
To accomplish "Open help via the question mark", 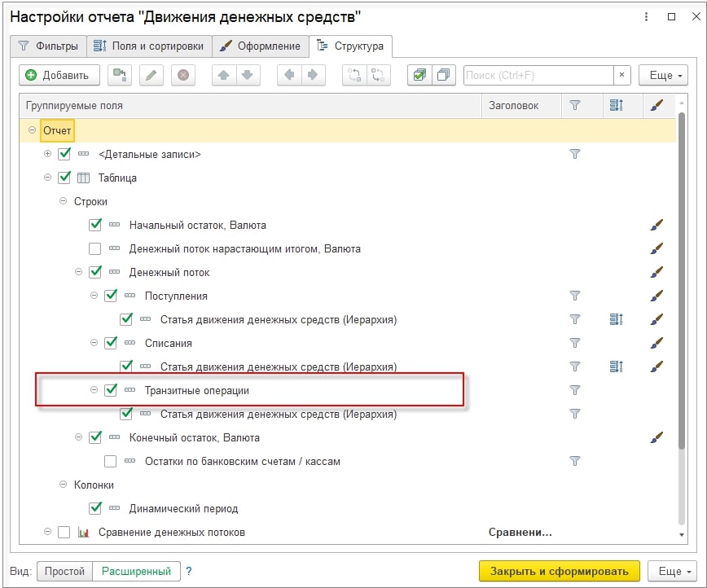I will pyautogui.click(x=189, y=572).
